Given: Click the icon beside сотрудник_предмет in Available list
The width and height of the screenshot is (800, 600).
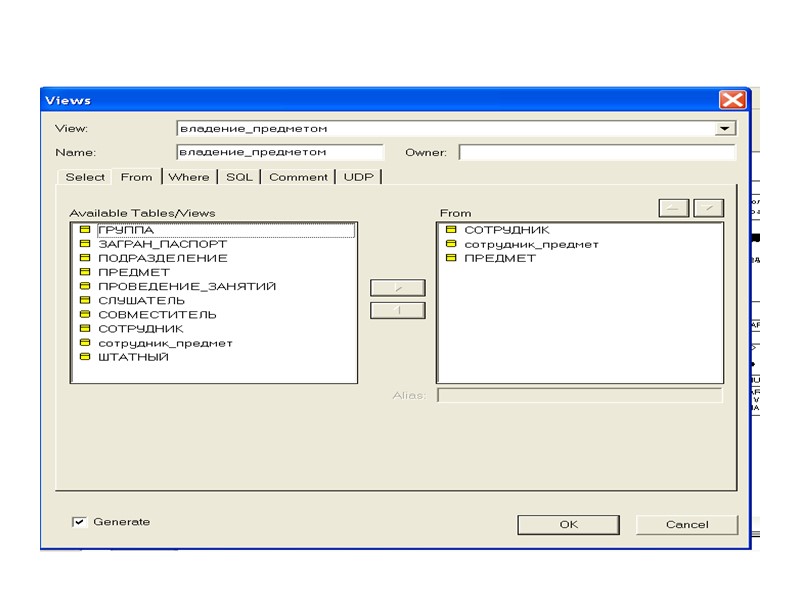Looking at the screenshot, I should pos(85,343).
